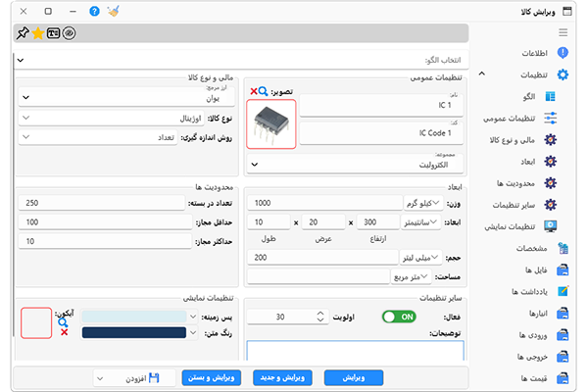Select ابعاد in the sidebar
Image resolution: width=588 pixels, height=392 pixels.
[527, 162]
